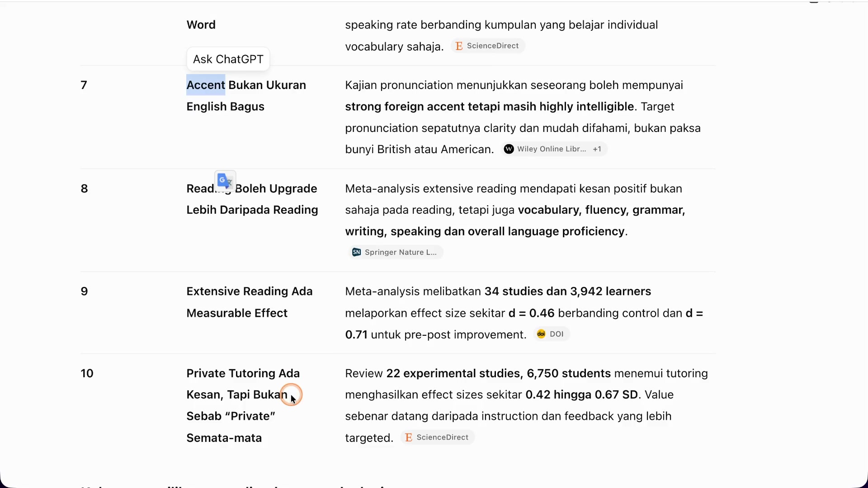The width and height of the screenshot is (868, 488).
Task: Click the yellow doi logo icon
Action: pos(541,334)
